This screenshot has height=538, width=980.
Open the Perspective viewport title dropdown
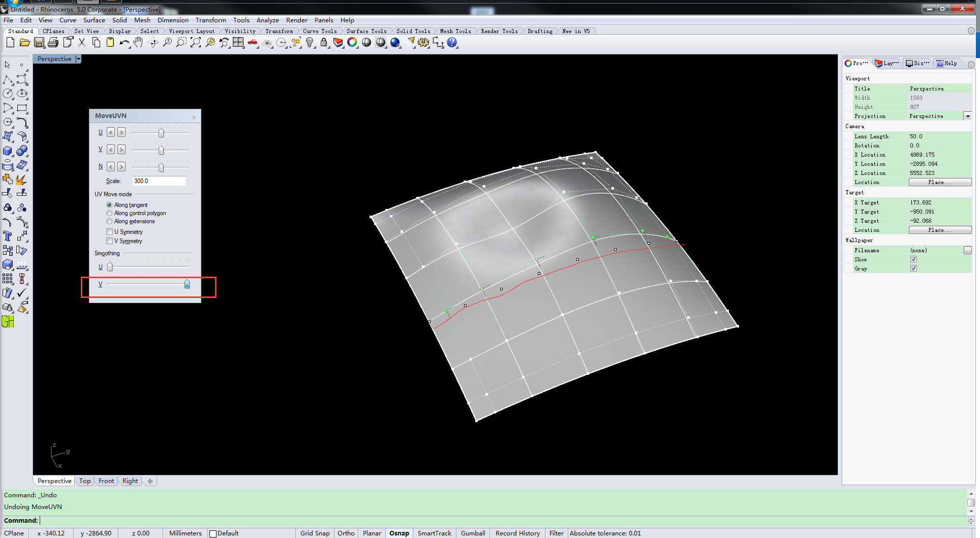(78, 59)
